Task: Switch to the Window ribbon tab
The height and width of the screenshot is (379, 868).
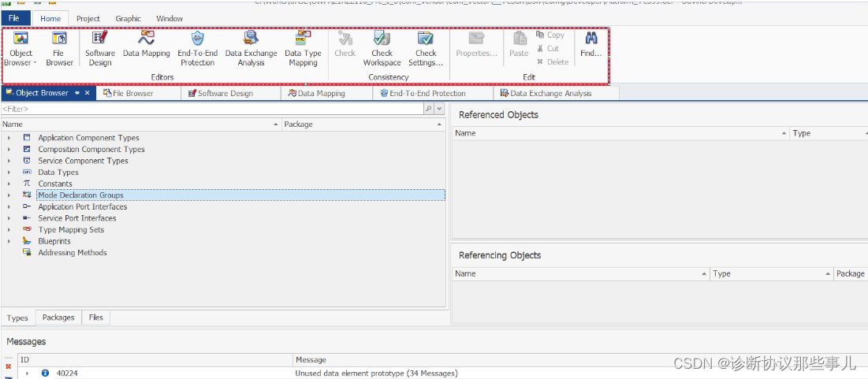Action: (170, 18)
